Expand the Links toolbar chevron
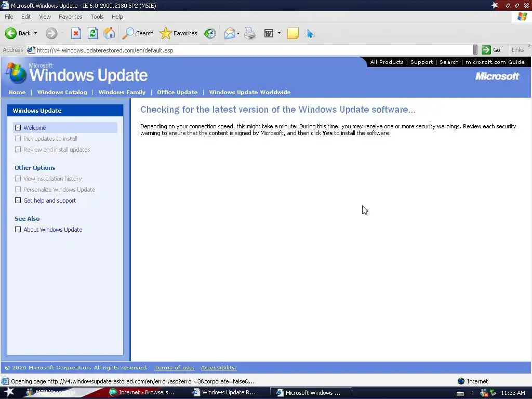Screen dimensions: 532x399 [x=529, y=46]
